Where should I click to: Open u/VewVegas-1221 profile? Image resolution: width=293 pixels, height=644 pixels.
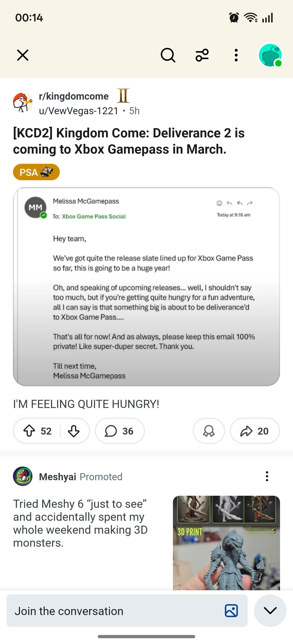point(79,111)
